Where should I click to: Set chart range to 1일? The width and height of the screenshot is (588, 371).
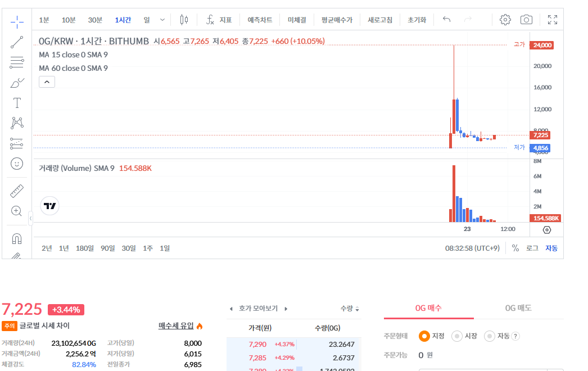click(x=165, y=248)
